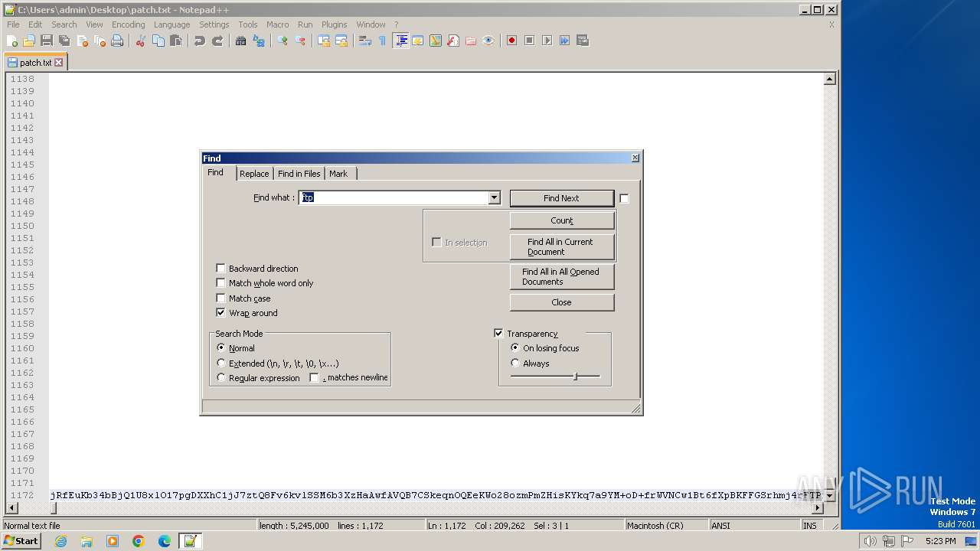Viewport: 980px width, 551px height.
Task: Create a new document via toolbar icon
Action: tap(12, 41)
